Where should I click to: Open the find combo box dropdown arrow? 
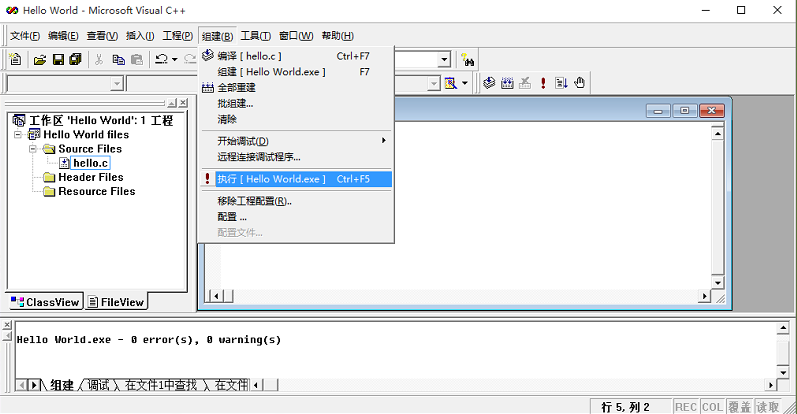click(444, 60)
